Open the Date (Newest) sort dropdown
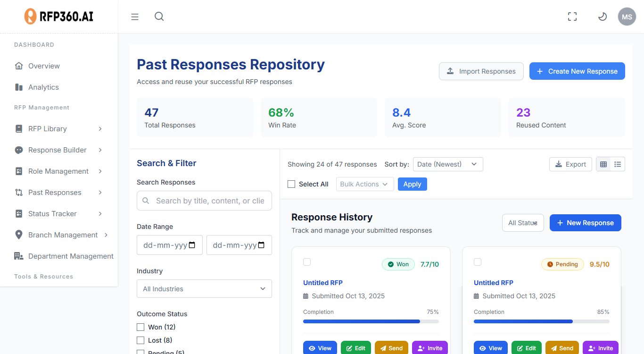644x354 pixels. click(447, 164)
